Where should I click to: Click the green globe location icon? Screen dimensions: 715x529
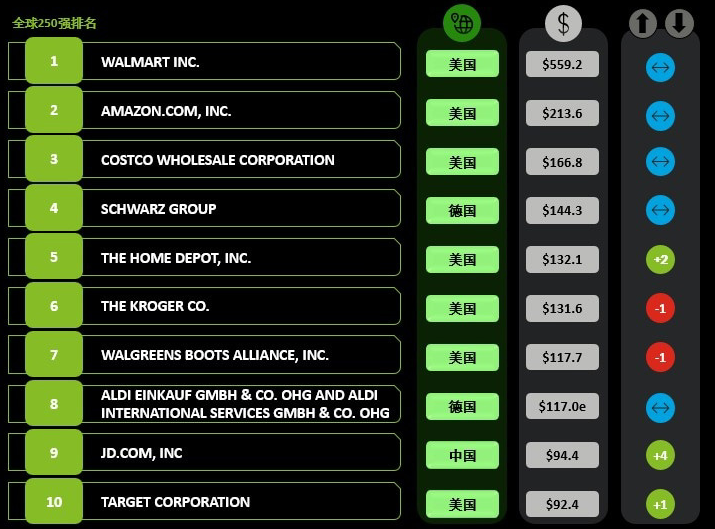coord(461,23)
